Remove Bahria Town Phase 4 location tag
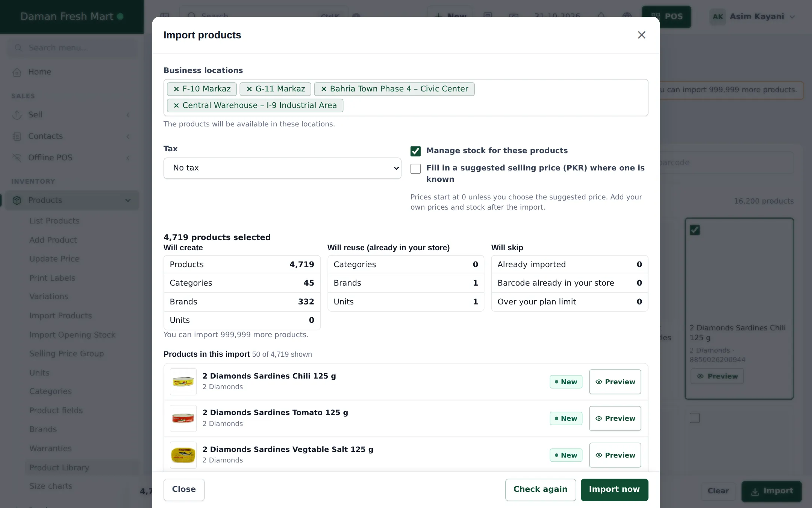Screen dimensions: 812x508 324,89
